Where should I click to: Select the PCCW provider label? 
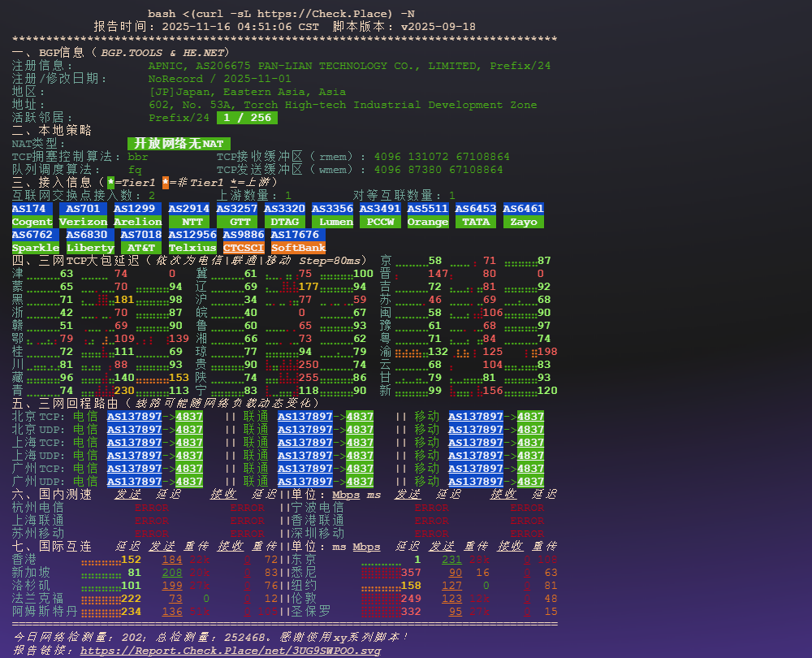(379, 222)
